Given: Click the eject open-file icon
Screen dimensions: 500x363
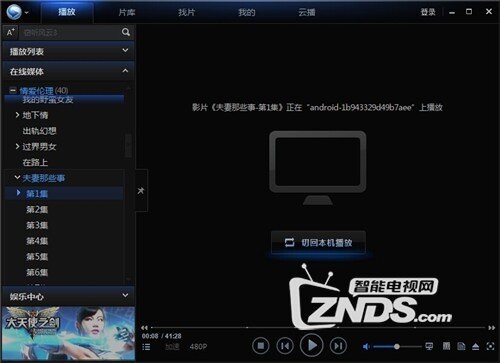Looking at the screenshot, I should [x=476, y=347].
